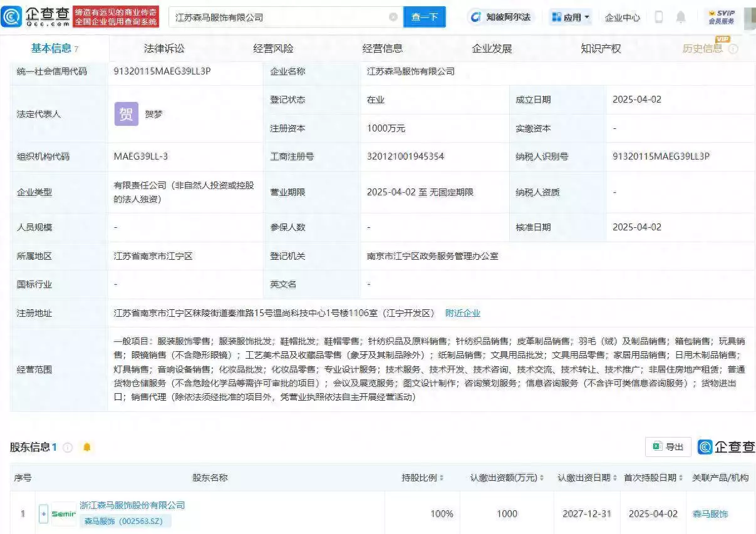Screen dimensions: 756x534
Task: Export shareholder info with 导出 button
Action: (x=668, y=447)
